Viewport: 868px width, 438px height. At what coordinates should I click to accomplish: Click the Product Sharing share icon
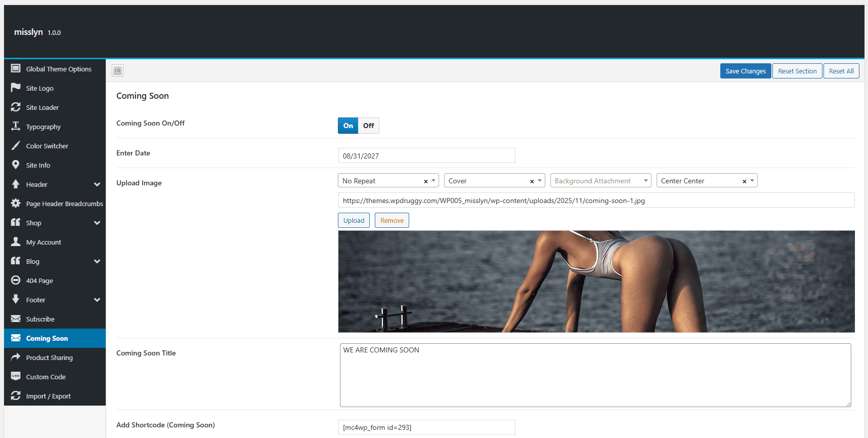pos(16,357)
